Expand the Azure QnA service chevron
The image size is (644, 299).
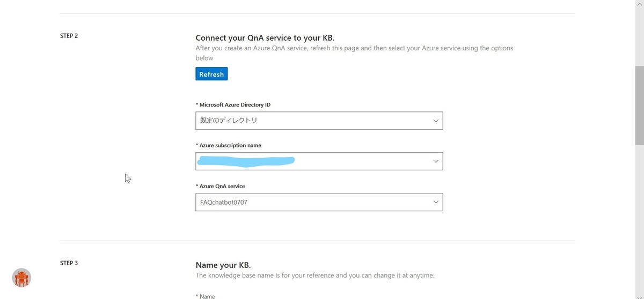(x=436, y=202)
